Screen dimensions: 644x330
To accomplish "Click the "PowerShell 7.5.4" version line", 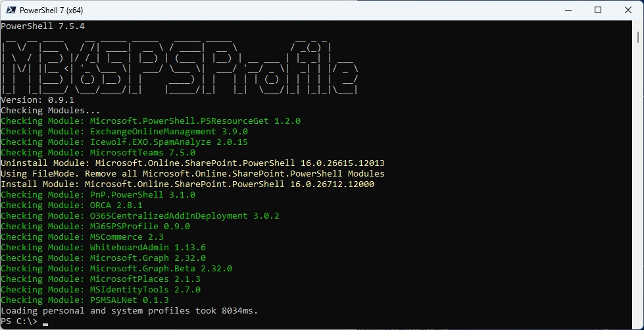I will [42, 26].
